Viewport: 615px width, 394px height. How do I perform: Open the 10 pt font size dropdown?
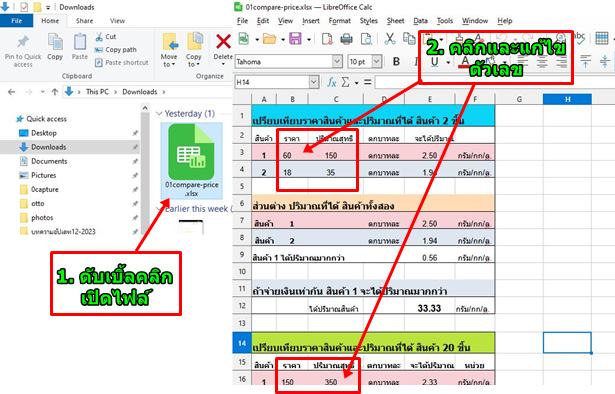coord(377,62)
